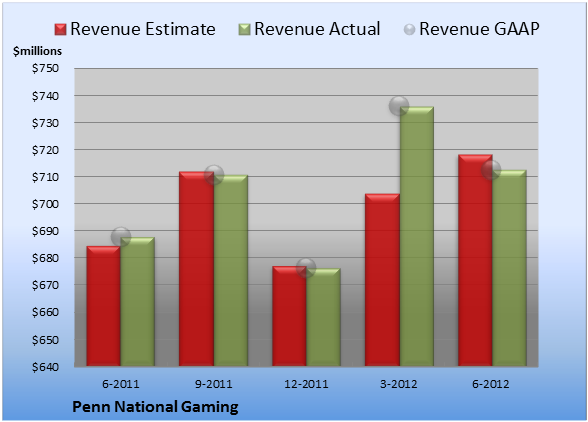Click the GAAP sphere marker for 12-2011
This screenshot has width=588, height=422.
coord(306,268)
